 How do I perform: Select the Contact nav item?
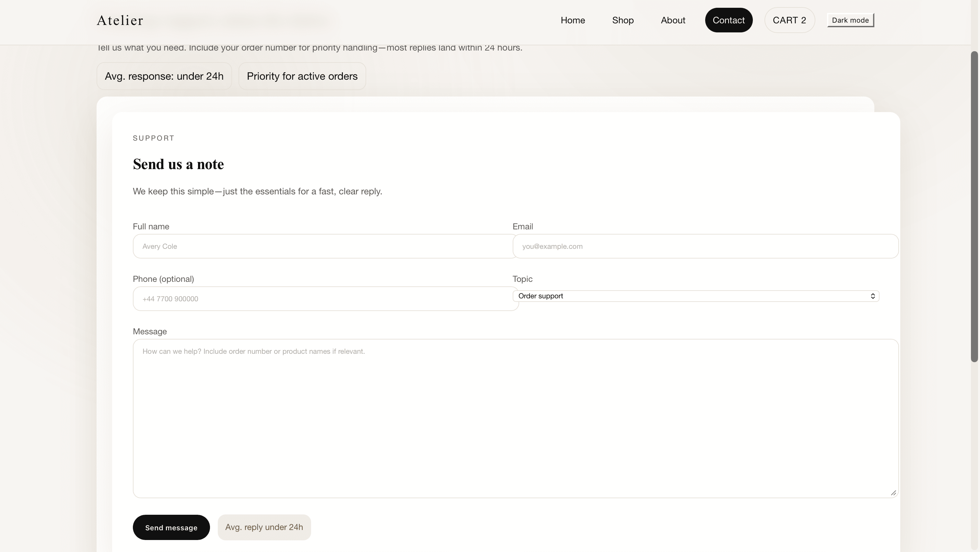pyautogui.click(x=729, y=20)
